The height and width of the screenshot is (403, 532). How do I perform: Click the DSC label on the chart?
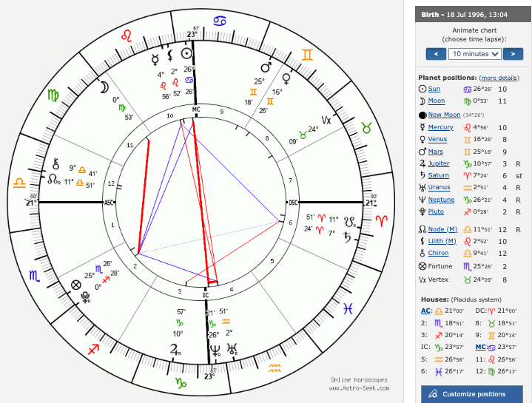[293, 203]
